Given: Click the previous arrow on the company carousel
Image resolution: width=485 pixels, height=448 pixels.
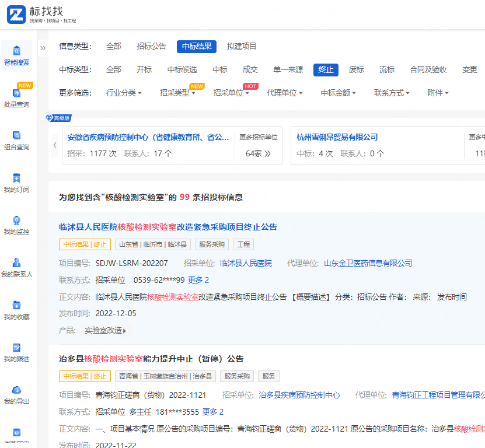Looking at the screenshot, I should 55,145.
